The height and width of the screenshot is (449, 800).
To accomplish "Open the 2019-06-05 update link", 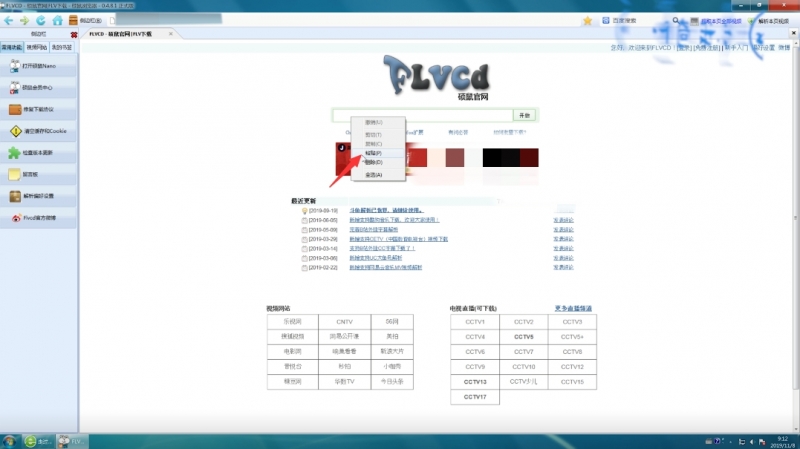I will [394, 220].
